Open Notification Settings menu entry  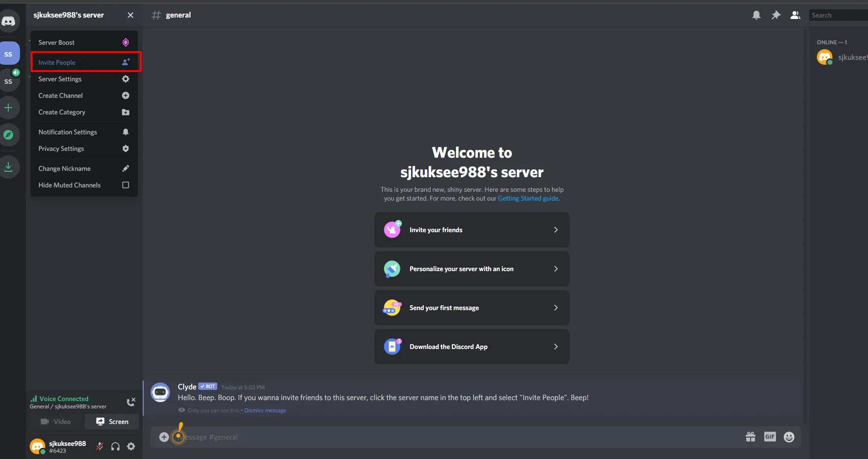(84, 132)
